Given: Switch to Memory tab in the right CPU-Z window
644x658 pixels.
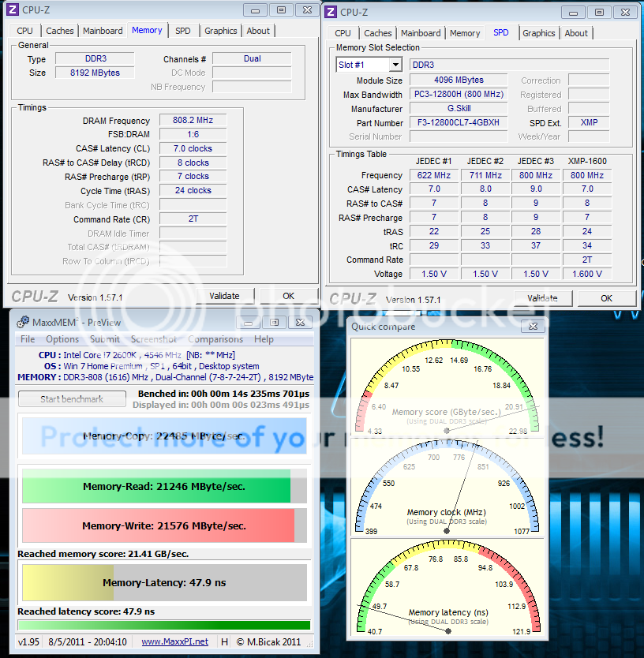Looking at the screenshot, I should [x=465, y=33].
